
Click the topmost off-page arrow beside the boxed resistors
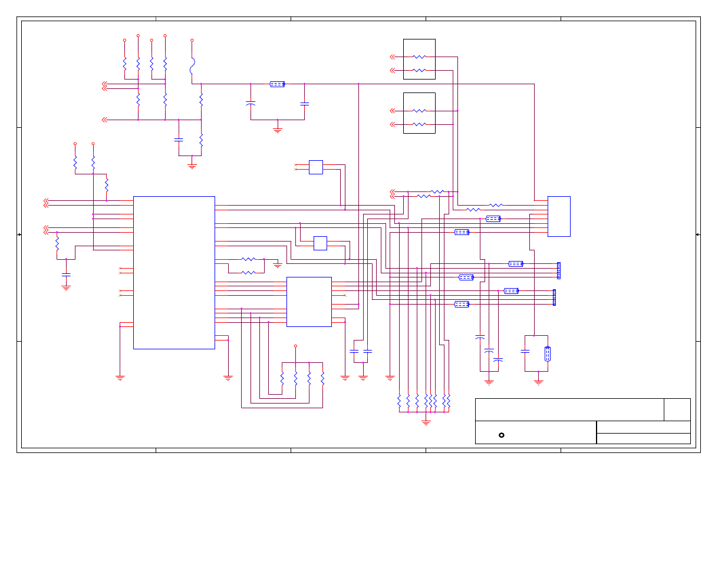[393, 57]
